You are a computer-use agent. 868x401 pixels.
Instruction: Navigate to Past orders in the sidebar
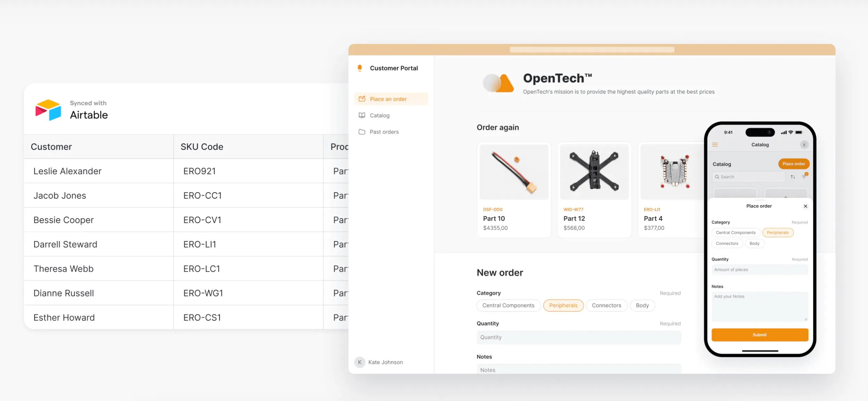pos(384,132)
